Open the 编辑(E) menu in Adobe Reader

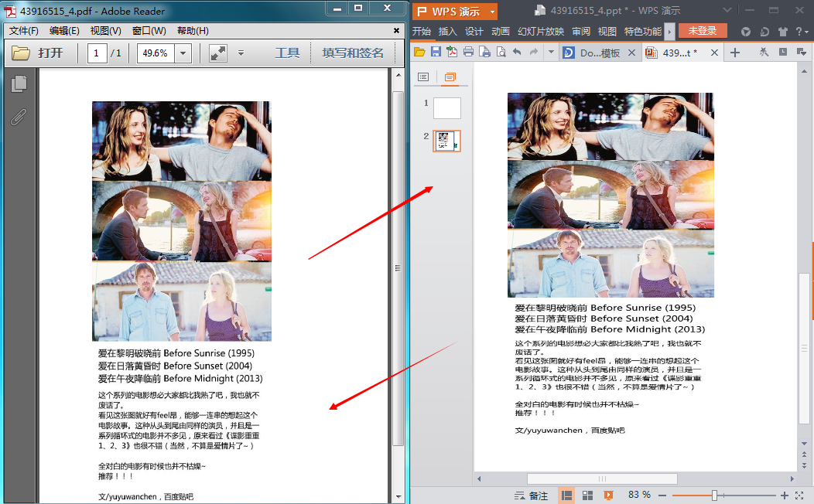click(x=64, y=31)
